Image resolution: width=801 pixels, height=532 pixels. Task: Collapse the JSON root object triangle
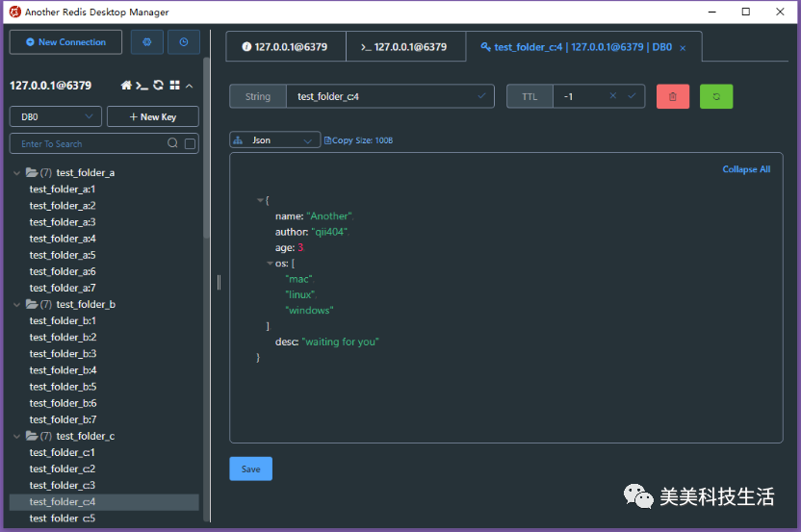click(260, 200)
